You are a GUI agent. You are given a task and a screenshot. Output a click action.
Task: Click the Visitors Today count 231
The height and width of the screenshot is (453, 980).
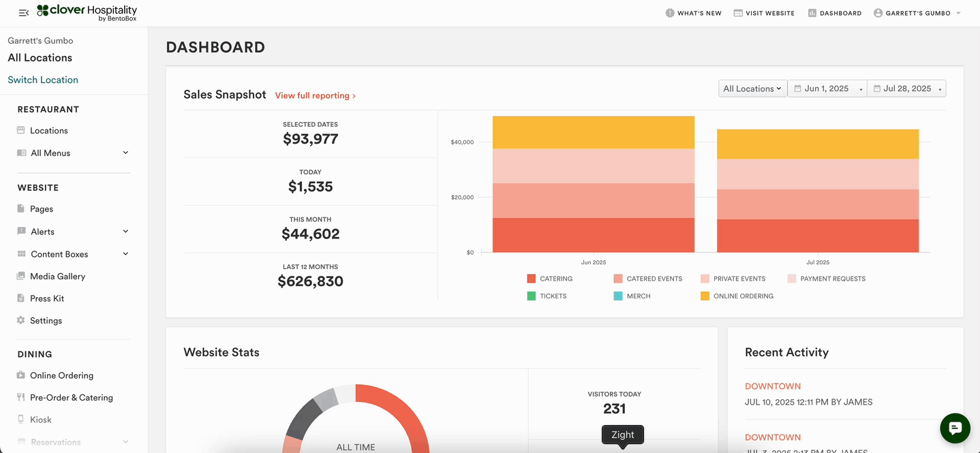pyautogui.click(x=615, y=409)
